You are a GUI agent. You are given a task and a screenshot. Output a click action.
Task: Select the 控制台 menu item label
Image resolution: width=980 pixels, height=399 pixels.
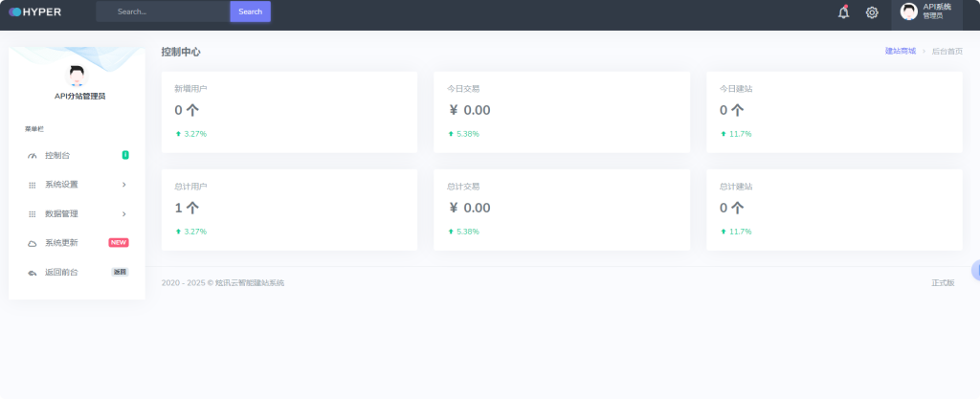pos(57,155)
